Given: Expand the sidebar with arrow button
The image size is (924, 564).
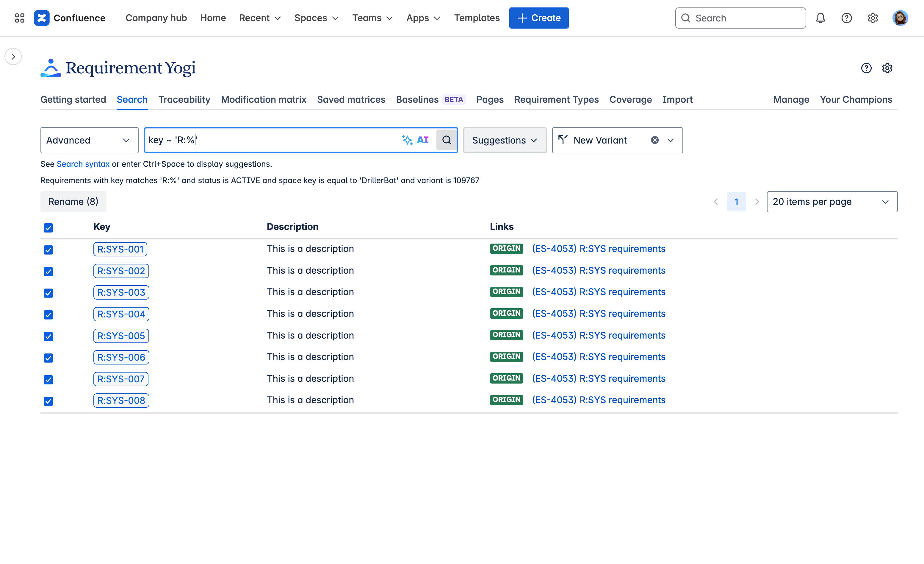Looking at the screenshot, I should click(13, 57).
